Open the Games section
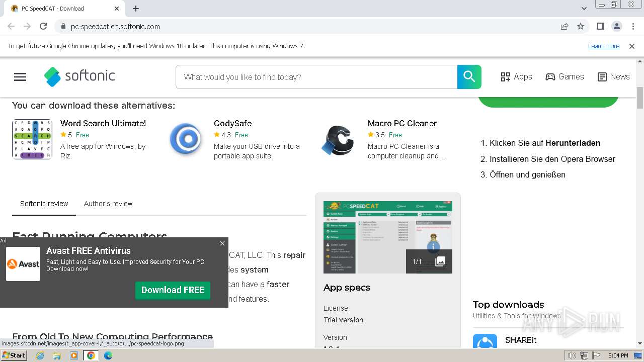The image size is (644, 362). [x=565, y=77]
